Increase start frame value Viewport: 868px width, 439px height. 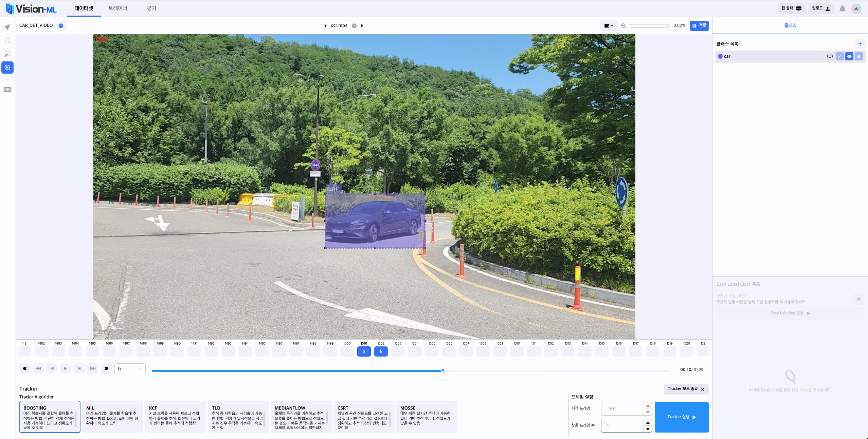point(648,406)
